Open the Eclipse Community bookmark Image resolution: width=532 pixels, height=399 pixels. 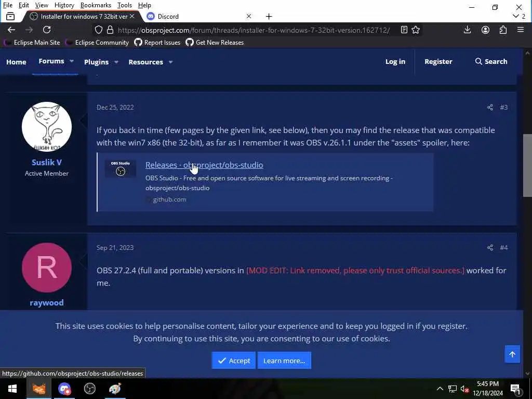(x=98, y=43)
